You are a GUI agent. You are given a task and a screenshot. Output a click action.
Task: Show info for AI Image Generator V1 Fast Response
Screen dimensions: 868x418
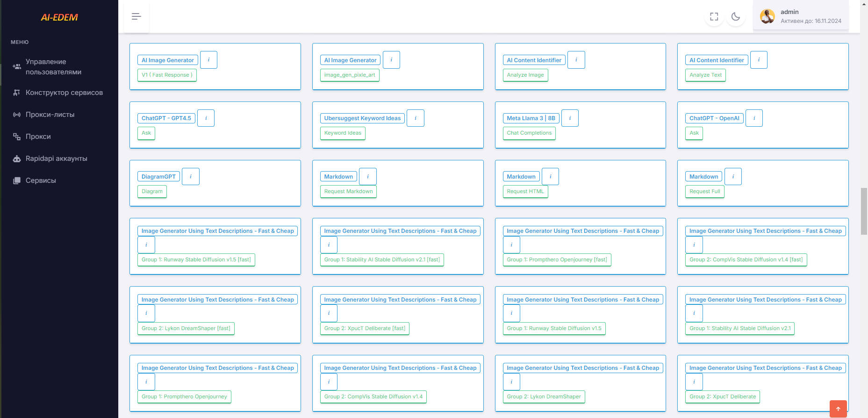point(208,60)
